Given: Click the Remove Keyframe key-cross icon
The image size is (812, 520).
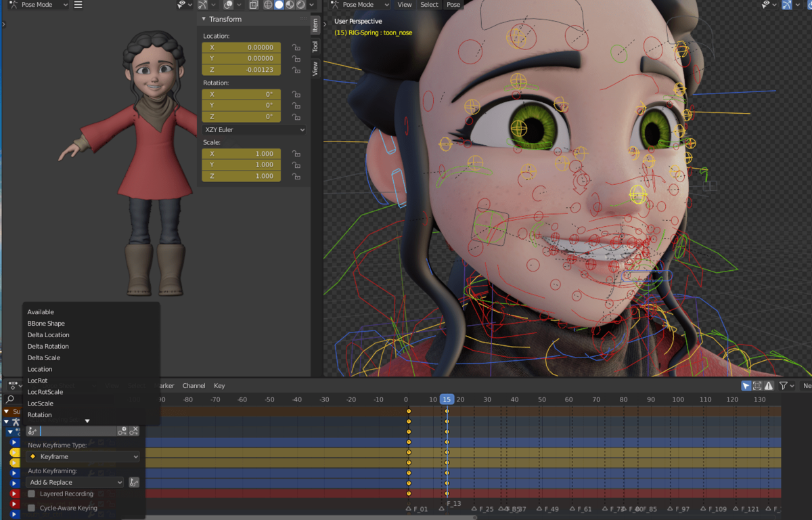Looking at the screenshot, I should coord(134,432).
